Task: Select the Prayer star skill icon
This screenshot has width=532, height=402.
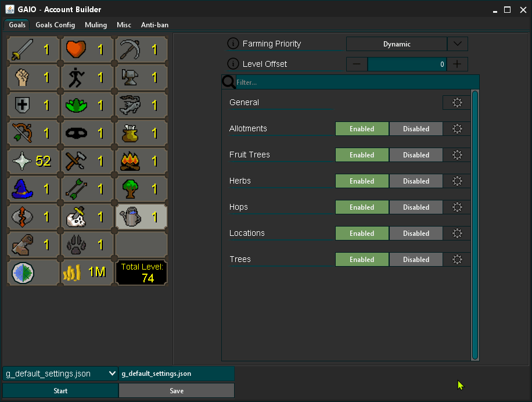Action: tap(21, 161)
